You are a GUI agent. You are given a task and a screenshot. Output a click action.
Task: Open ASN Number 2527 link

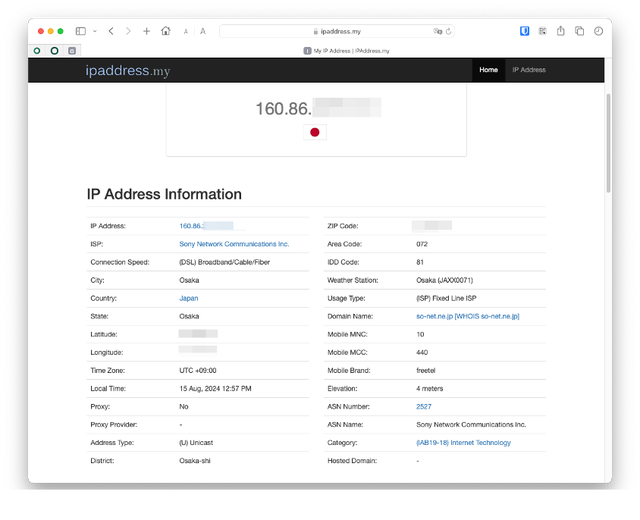coord(424,407)
